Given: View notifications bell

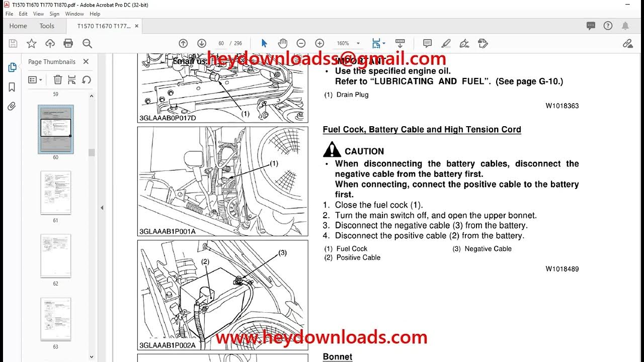Looking at the screenshot, I should pyautogui.click(x=625, y=26).
